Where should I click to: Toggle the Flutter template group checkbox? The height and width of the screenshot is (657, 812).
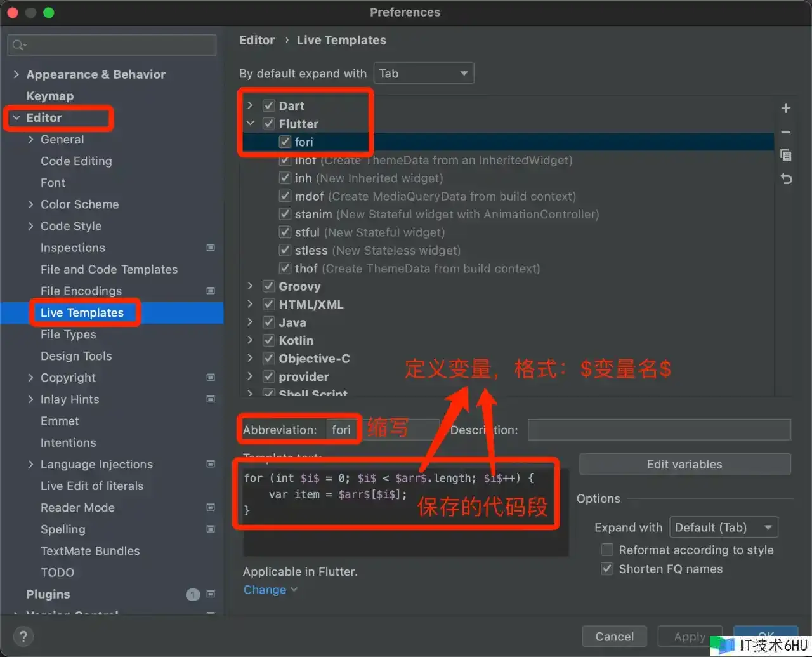coord(269,124)
